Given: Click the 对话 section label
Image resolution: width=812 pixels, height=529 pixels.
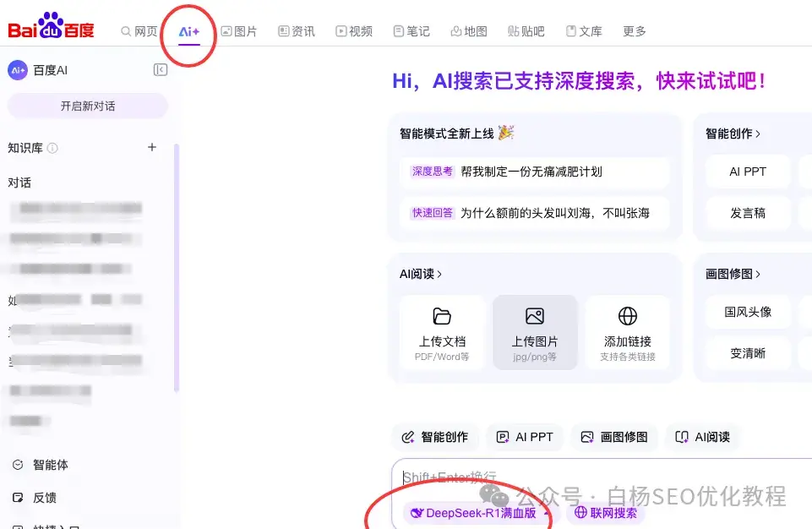Looking at the screenshot, I should click(19, 183).
